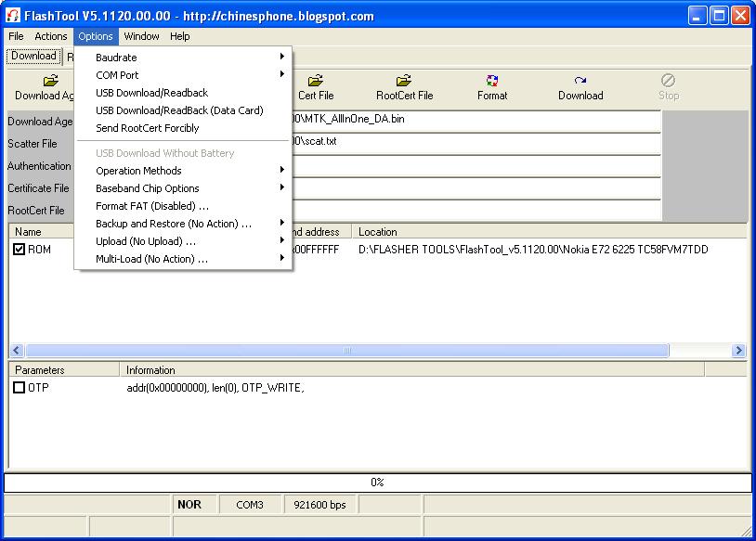The image size is (756, 541).
Task: Click the 0% progress bar
Action: pyautogui.click(x=377, y=483)
